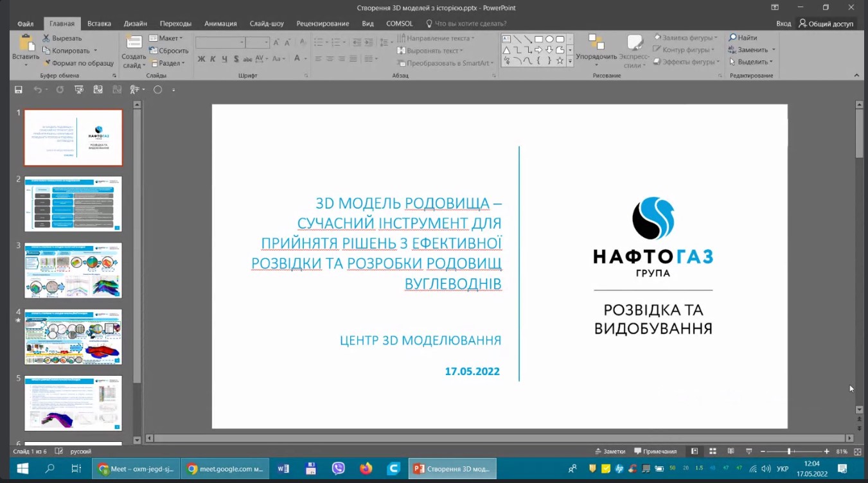Select the text box shape in gallery
Screen dimensions: 868x483
[506, 39]
